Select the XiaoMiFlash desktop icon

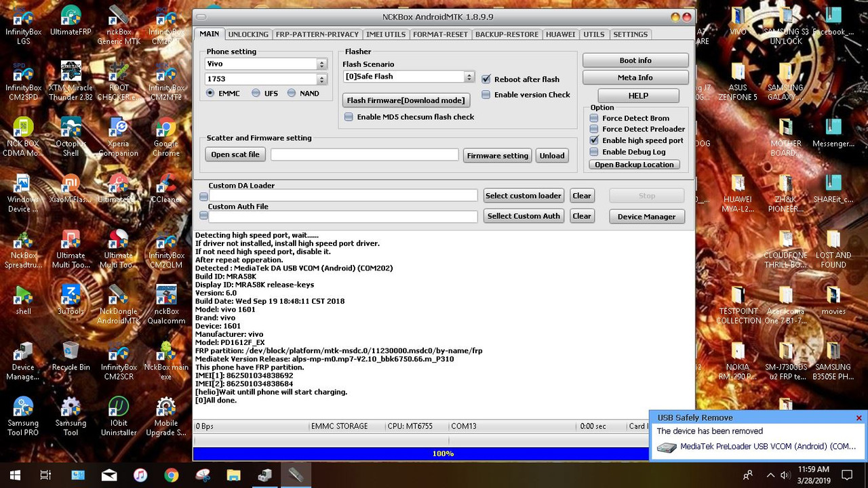click(x=71, y=188)
